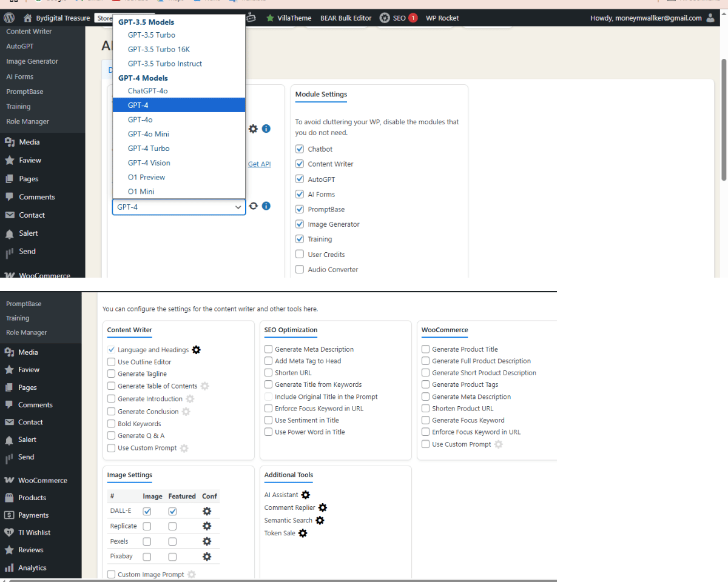Screen dimensions: 728x582
Task: Enable the Audio Converter module
Action: 300,270
